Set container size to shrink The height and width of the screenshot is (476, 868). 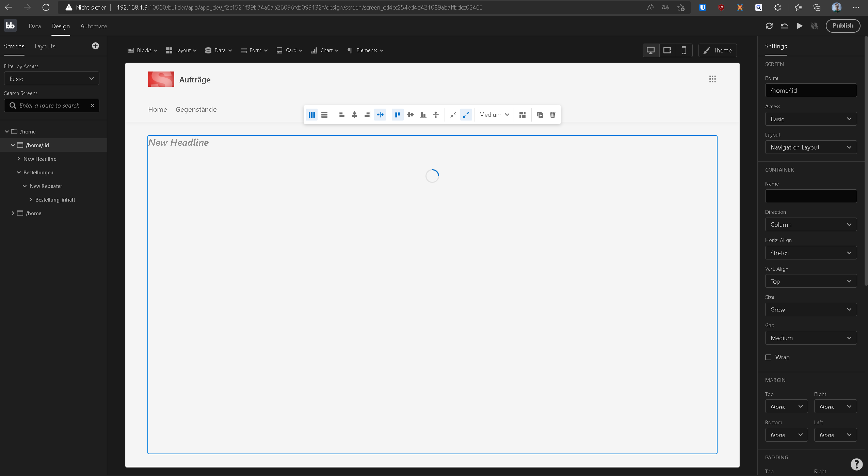tap(453, 115)
